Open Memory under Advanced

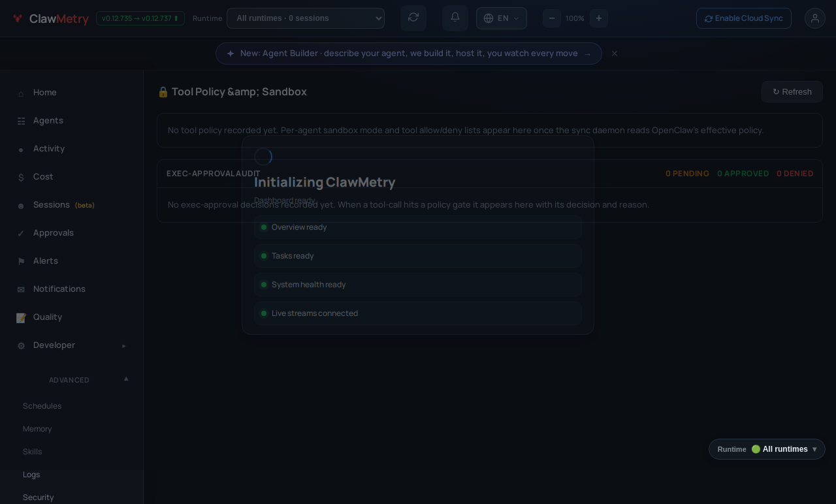click(x=37, y=429)
